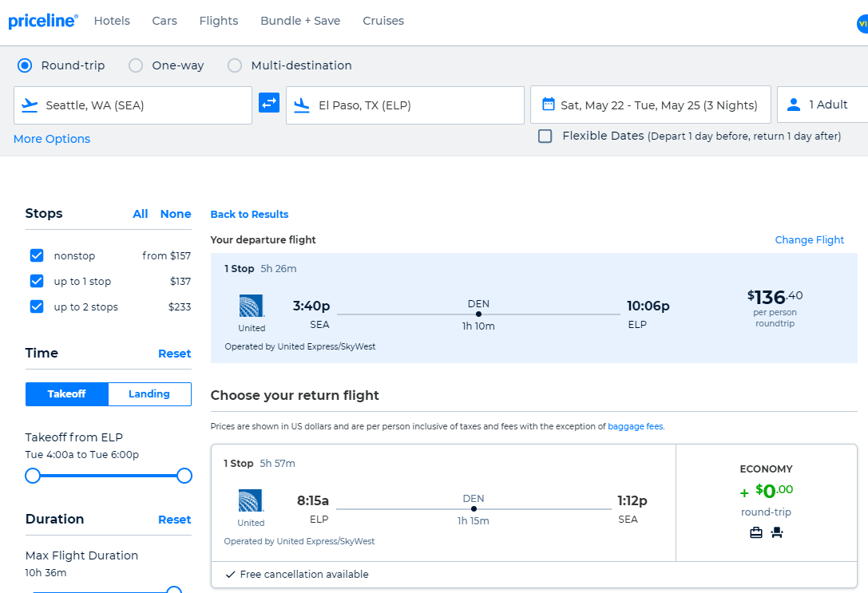The width and height of the screenshot is (868, 593).
Task: Click the baggage icon under Economy price
Action: pos(755,532)
